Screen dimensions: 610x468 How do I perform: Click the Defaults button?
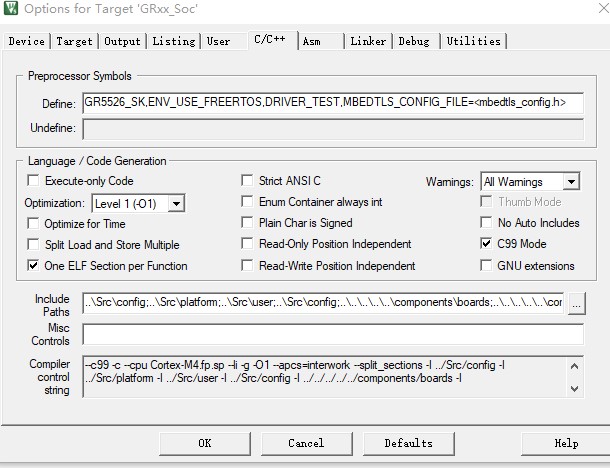click(408, 443)
